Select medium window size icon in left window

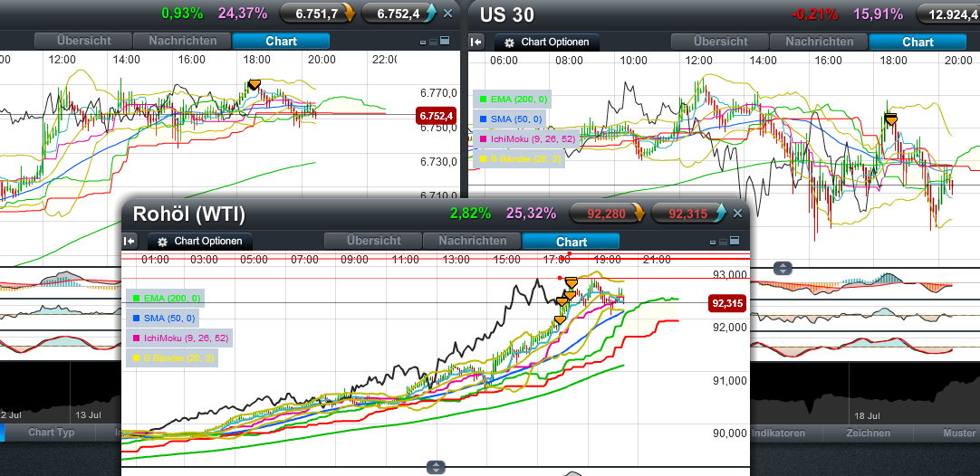pos(434,42)
